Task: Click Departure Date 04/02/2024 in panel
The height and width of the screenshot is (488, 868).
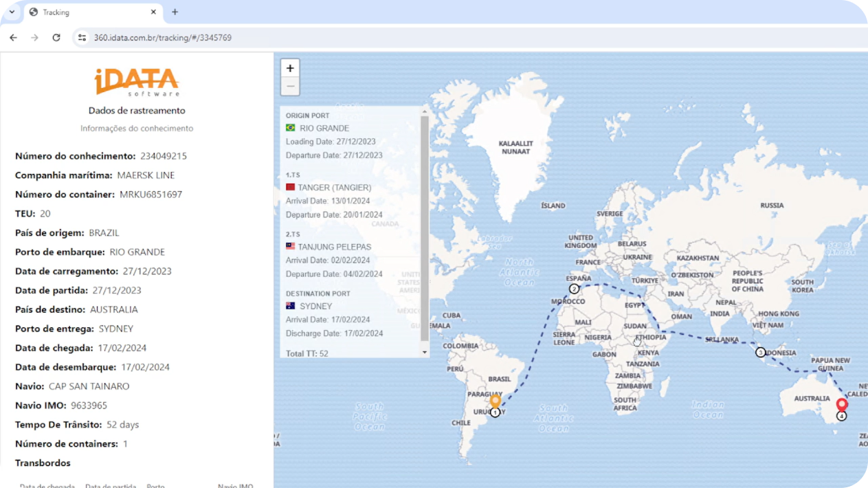Action: 334,274
